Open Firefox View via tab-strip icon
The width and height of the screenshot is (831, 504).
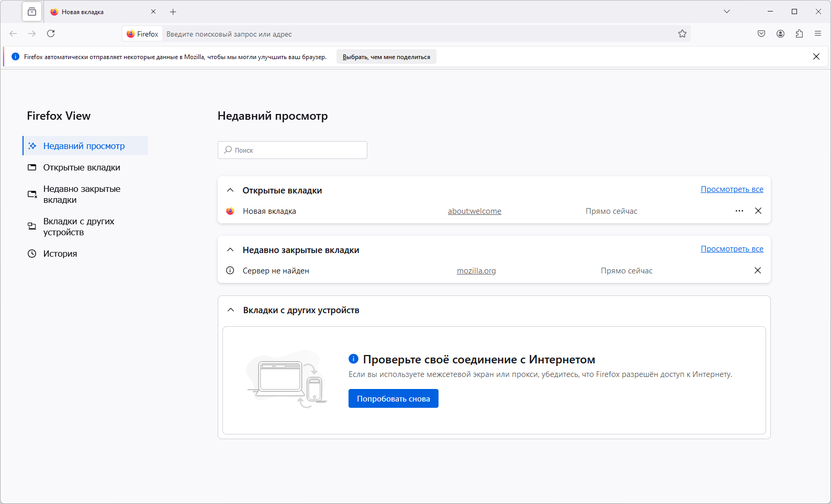(x=32, y=12)
